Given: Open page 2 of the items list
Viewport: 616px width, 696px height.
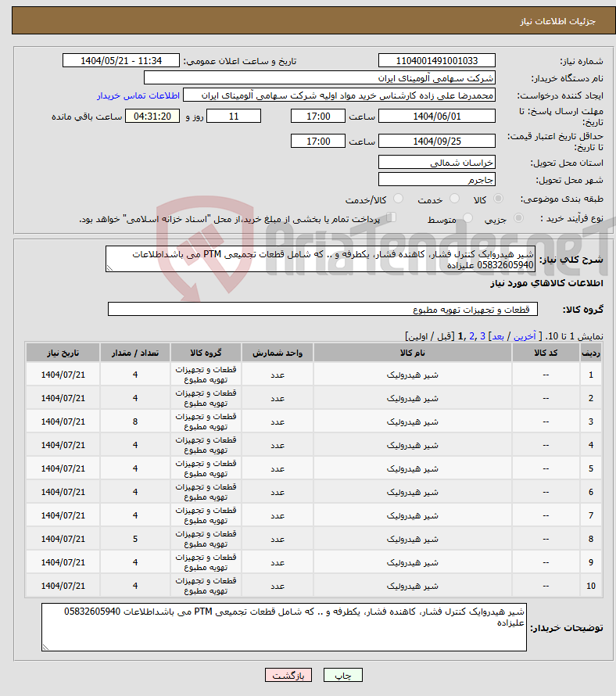Looking at the screenshot, I should [471, 336].
